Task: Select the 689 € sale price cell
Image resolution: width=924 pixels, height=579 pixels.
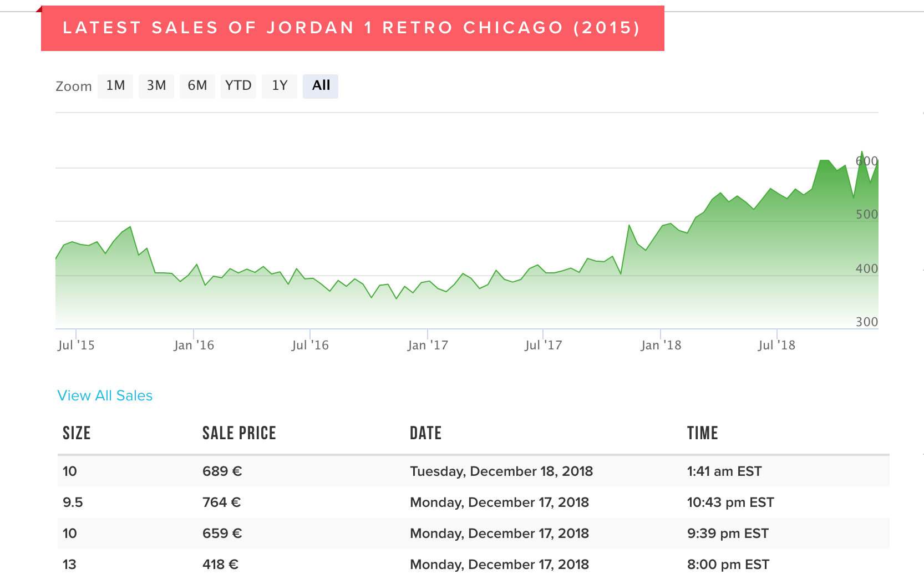Action: (x=222, y=471)
